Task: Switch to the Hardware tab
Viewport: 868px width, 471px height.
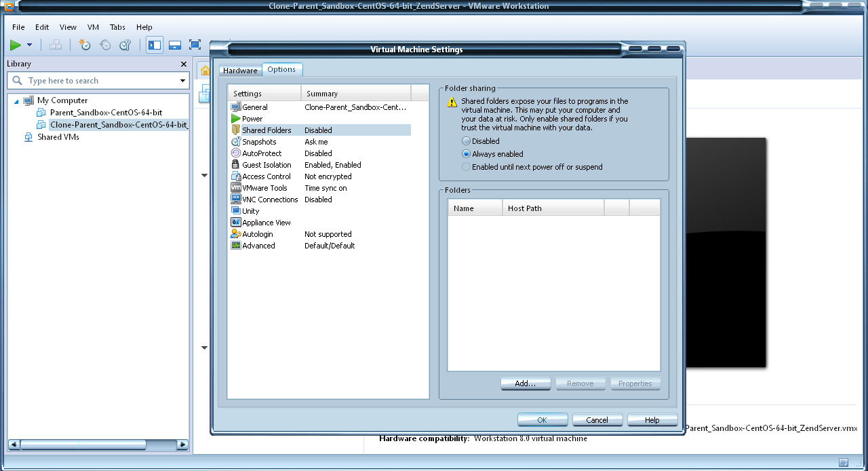Action: tap(240, 71)
